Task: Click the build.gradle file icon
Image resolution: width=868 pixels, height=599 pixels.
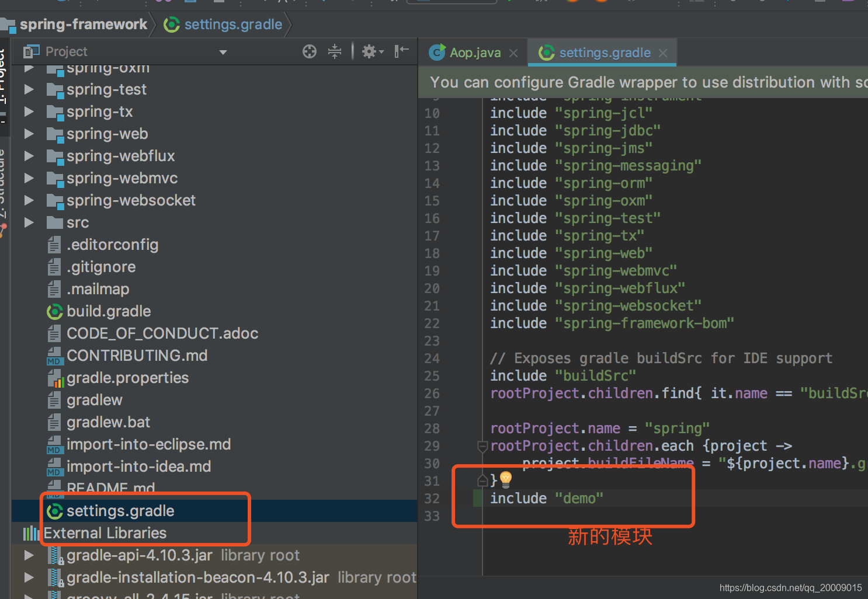Action: tap(55, 312)
